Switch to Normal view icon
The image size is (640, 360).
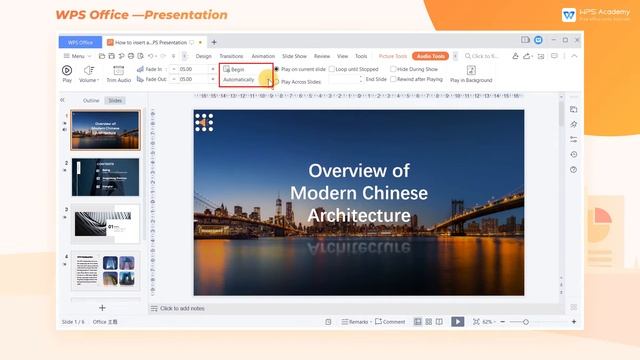pyautogui.click(x=418, y=322)
